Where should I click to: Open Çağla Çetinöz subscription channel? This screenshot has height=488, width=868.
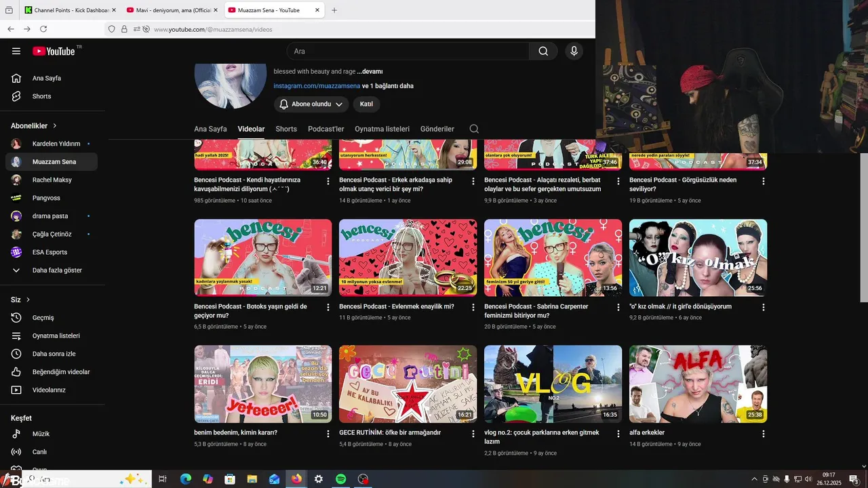[52, 234]
